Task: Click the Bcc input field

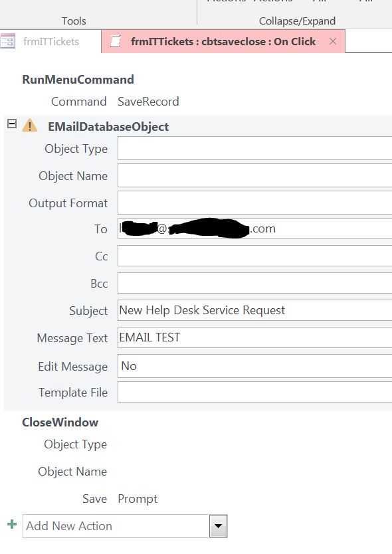Action: [255, 283]
